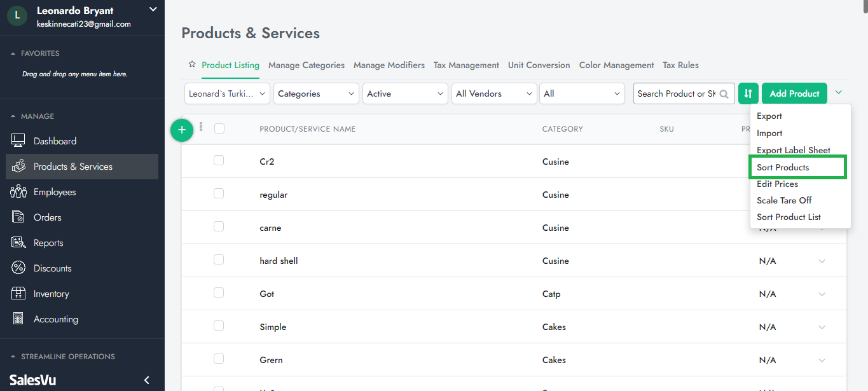Favorite the page with the star icon

(x=191, y=65)
